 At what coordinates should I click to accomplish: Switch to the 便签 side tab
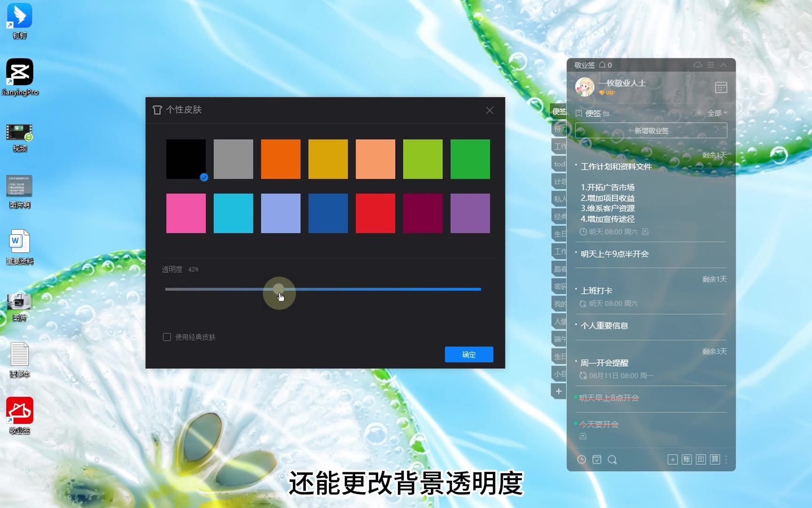pyautogui.click(x=559, y=111)
